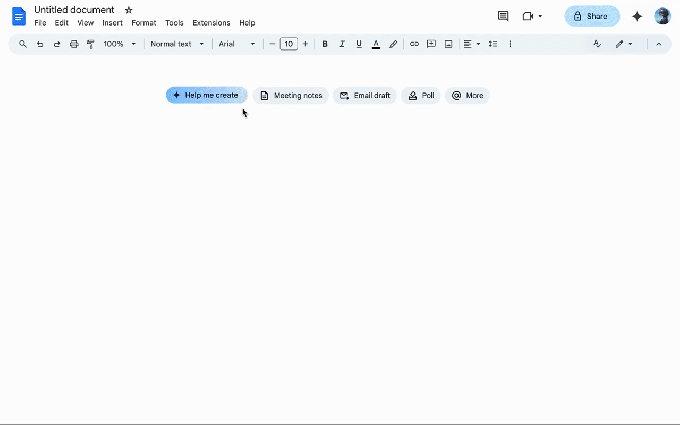The width and height of the screenshot is (680, 425).
Task: Click the Help me create button
Action: (206, 95)
